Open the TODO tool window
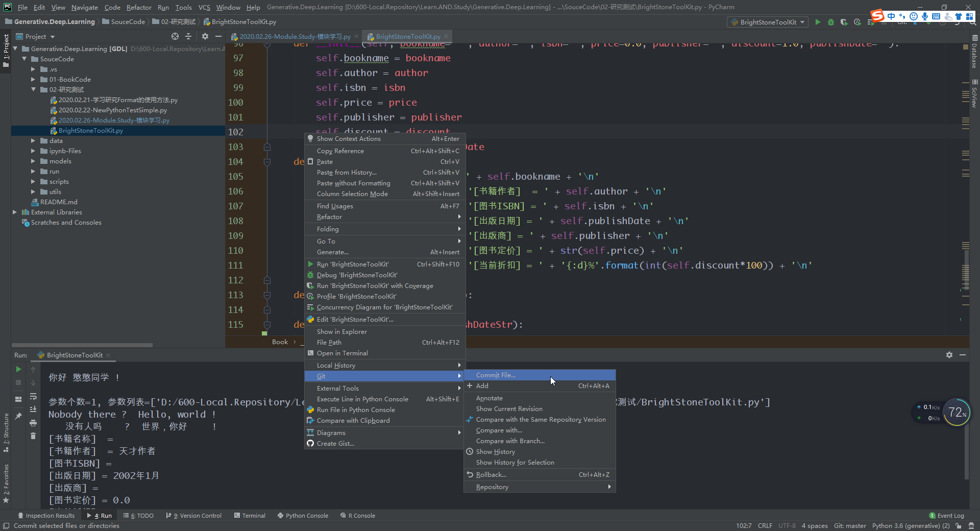Viewport: 980px width, 531px height. 138,516
